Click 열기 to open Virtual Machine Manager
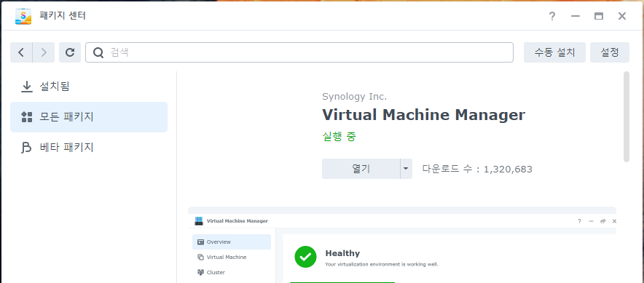The height and width of the screenshot is (283, 644). 361,169
